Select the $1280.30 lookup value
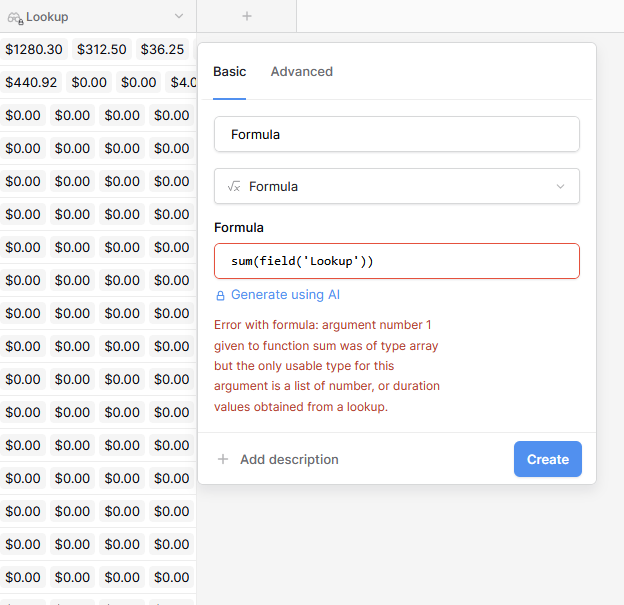Viewport: 624px width, 605px height. (33, 49)
